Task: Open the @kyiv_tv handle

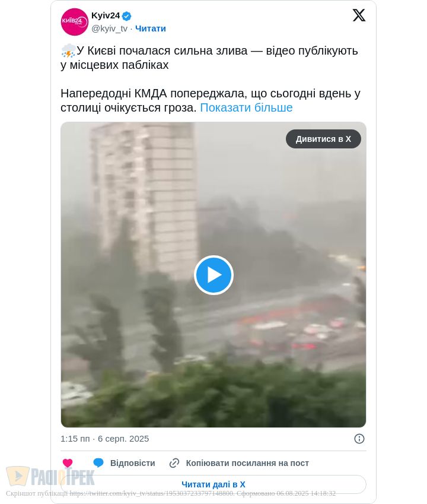Action: (x=110, y=28)
